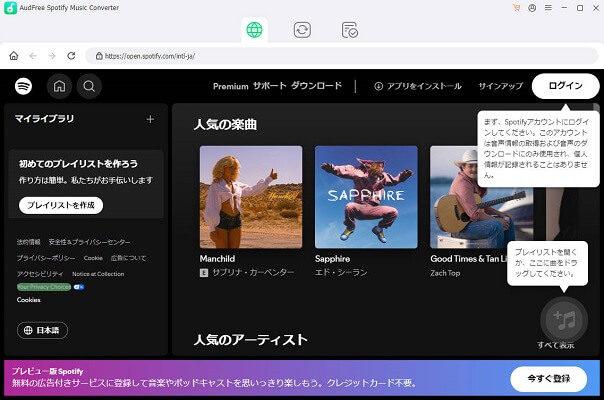Switch to the converting tab icon
604x400 pixels.
pyautogui.click(x=302, y=30)
